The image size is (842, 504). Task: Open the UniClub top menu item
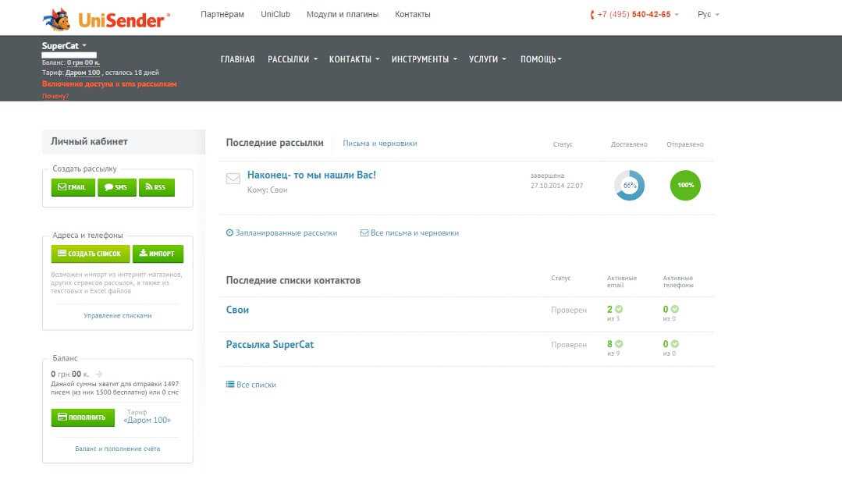click(275, 15)
